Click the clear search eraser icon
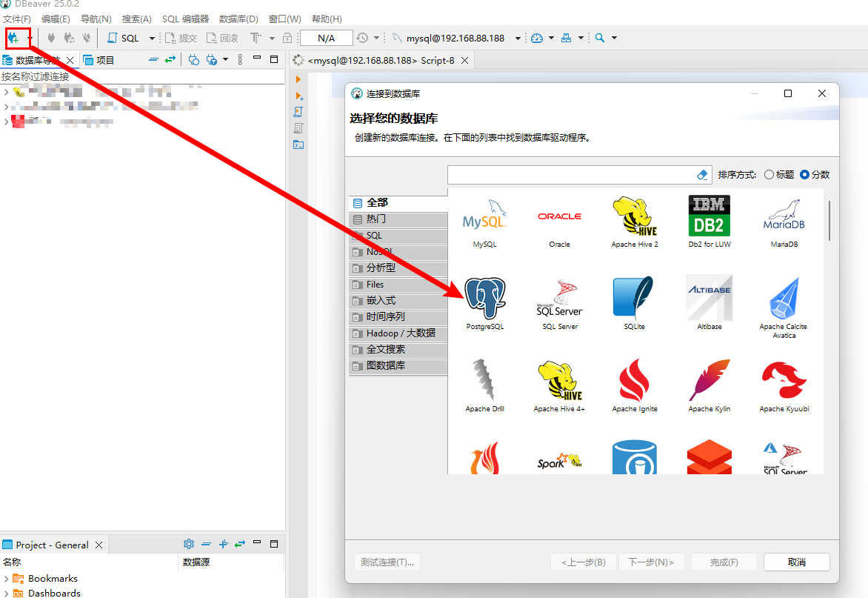This screenshot has height=598, width=868. [703, 175]
